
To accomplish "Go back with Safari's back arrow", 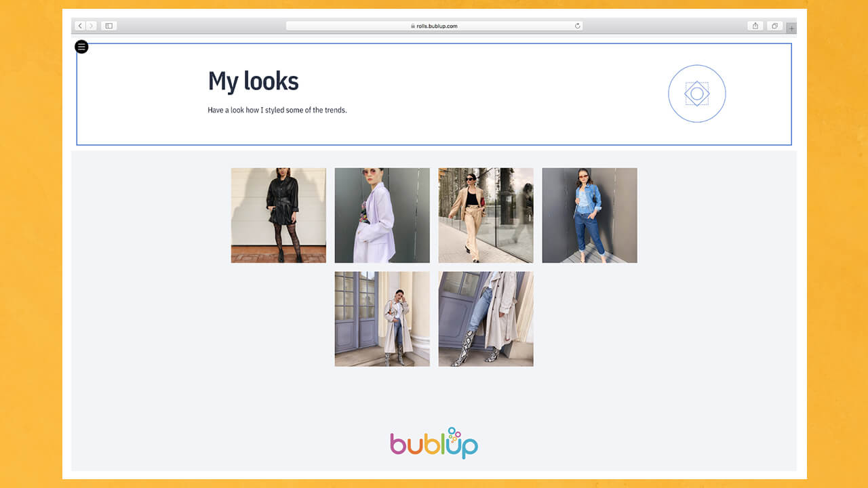I will click(x=80, y=26).
